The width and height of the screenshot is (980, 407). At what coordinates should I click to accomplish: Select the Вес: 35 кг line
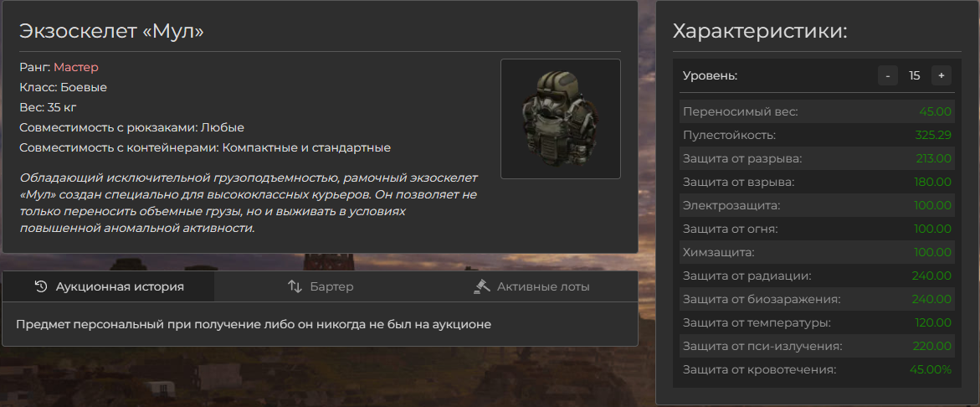tap(49, 107)
